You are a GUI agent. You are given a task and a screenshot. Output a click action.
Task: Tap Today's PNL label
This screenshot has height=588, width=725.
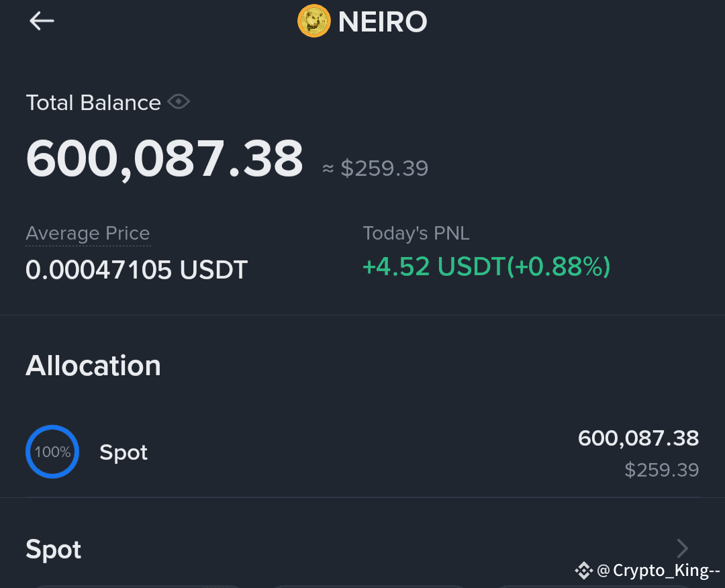click(416, 234)
